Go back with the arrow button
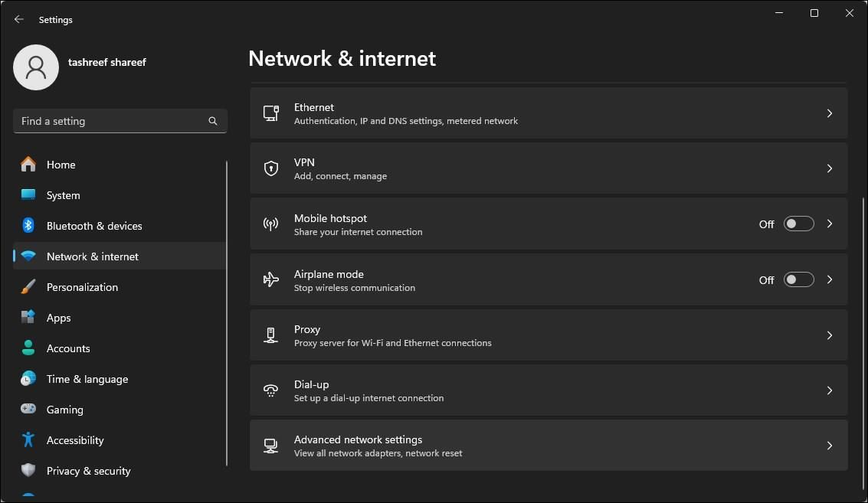 tap(19, 19)
